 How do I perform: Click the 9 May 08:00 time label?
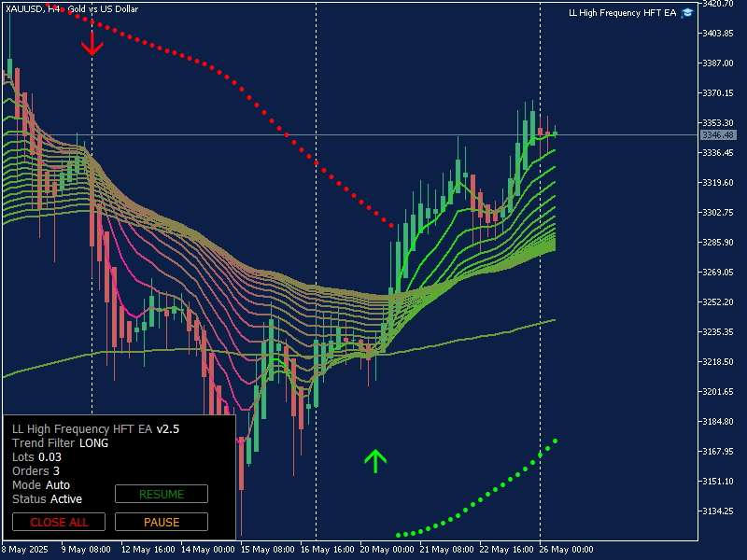click(x=86, y=549)
